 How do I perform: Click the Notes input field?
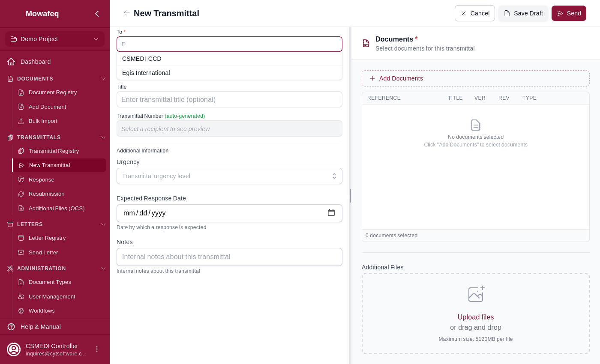pos(229,257)
